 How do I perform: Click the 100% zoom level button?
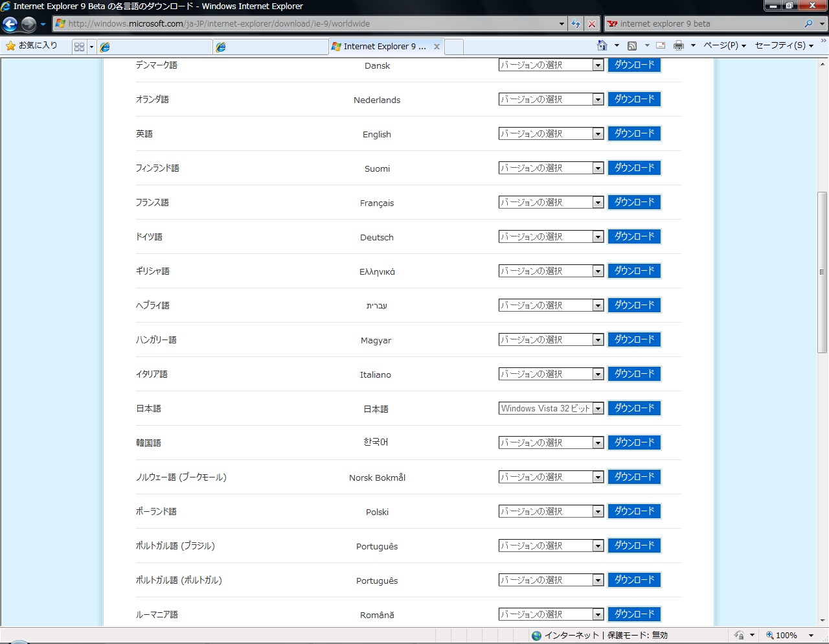click(x=782, y=636)
